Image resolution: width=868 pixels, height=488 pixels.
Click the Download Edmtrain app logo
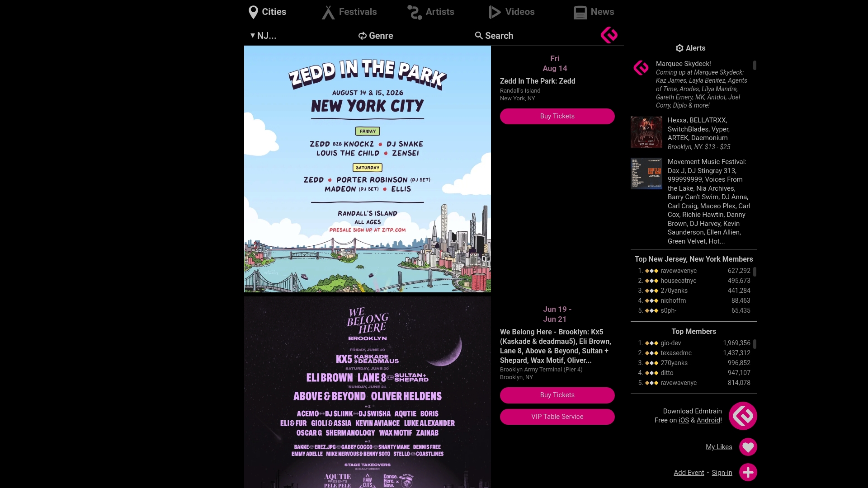point(743,416)
